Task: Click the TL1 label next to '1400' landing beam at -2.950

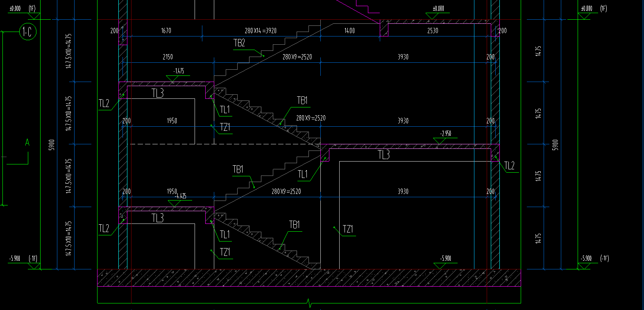Action: (x=302, y=175)
